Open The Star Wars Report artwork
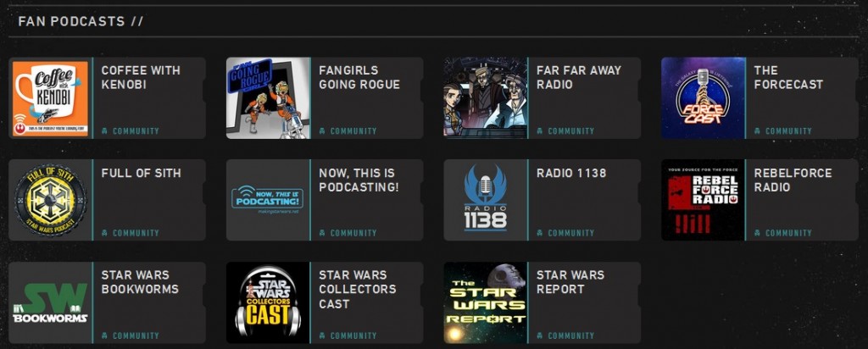868x349 pixels. tap(486, 302)
